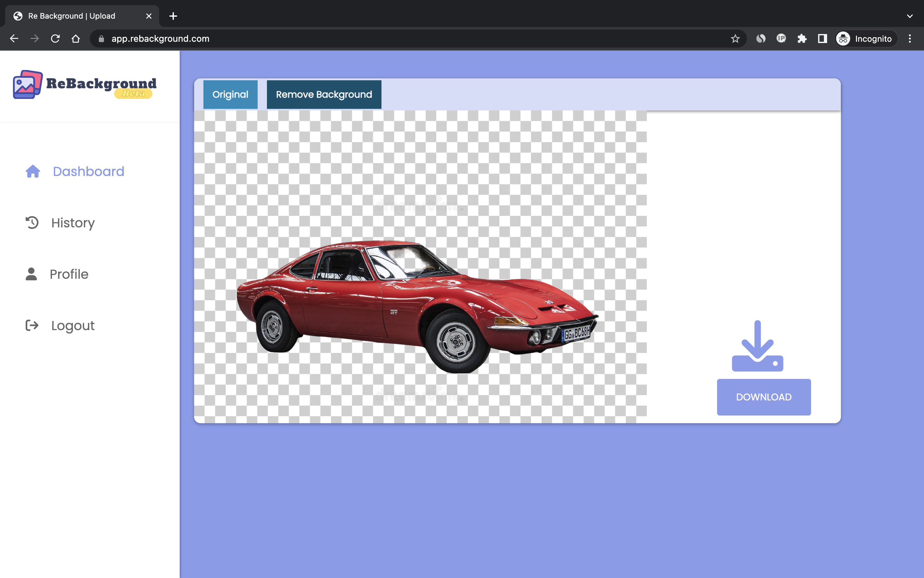Image resolution: width=924 pixels, height=578 pixels.
Task: Click the large download arrow icon
Action: tap(757, 346)
